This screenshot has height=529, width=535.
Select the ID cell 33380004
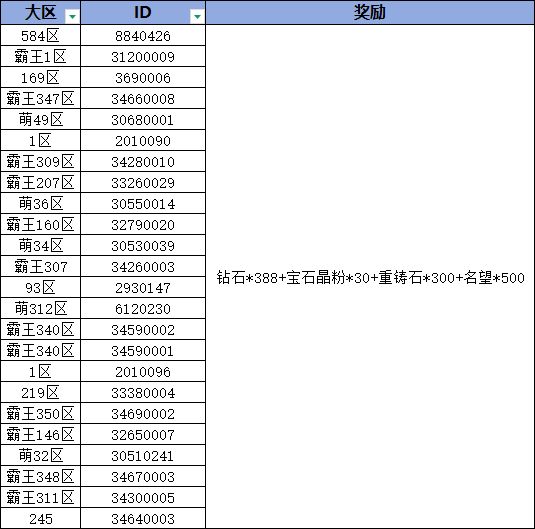click(143, 392)
